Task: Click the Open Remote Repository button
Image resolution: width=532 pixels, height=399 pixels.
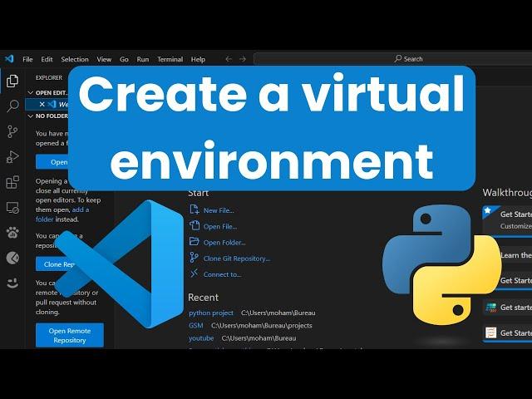Action: 70,335
